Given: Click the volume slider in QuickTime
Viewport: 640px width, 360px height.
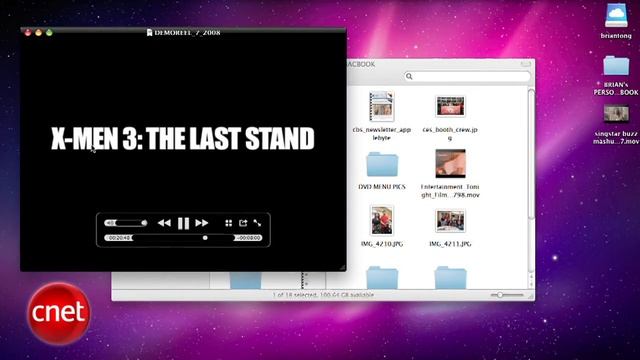Looking at the screenshot, I should point(126,223).
